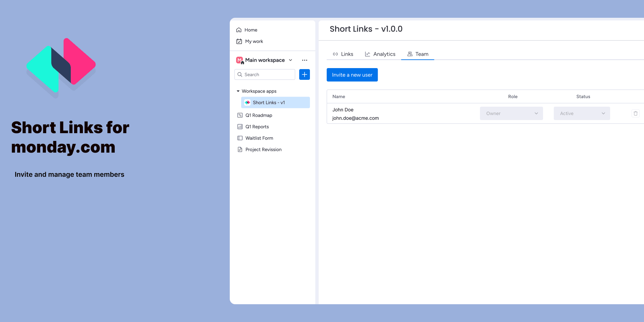Click the Short Links for monday.com heading
This screenshot has width=644, height=322.
pyautogui.click(x=70, y=137)
